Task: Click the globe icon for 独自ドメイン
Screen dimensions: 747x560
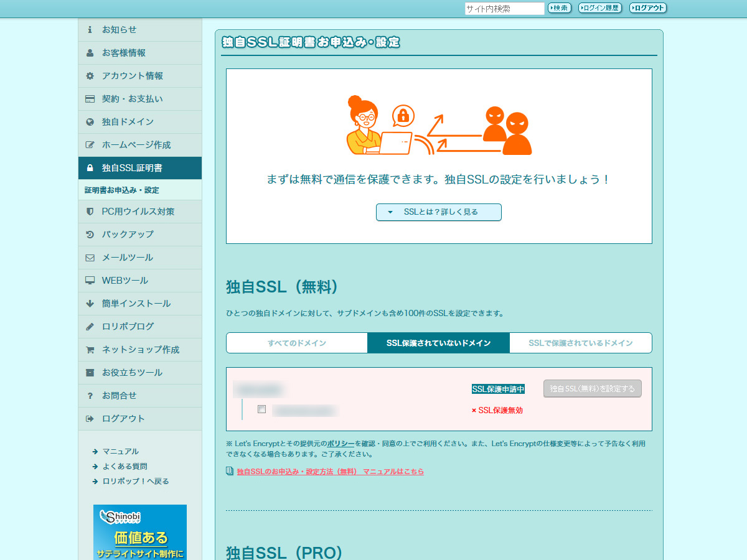Action: [x=90, y=122]
